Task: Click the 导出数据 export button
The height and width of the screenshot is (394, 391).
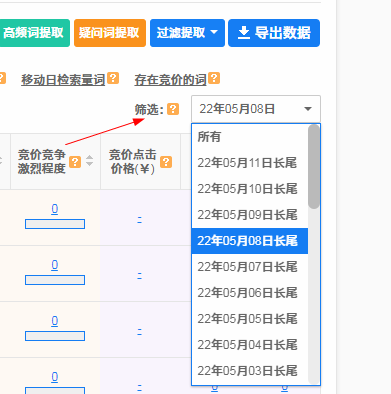Action: click(274, 33)
